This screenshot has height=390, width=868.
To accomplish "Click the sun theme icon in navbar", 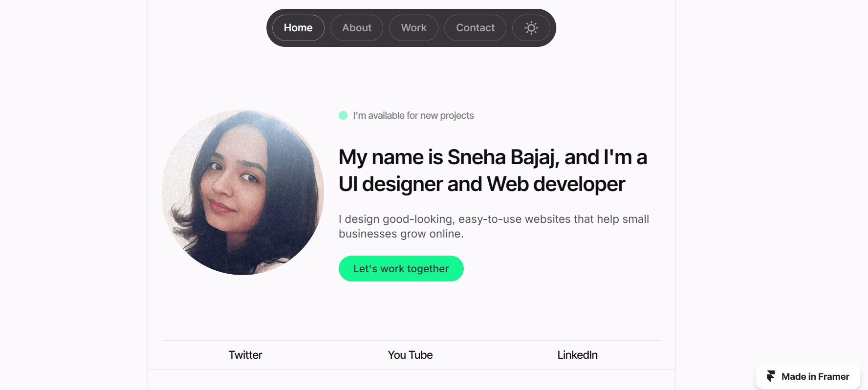I will (531, 28).
